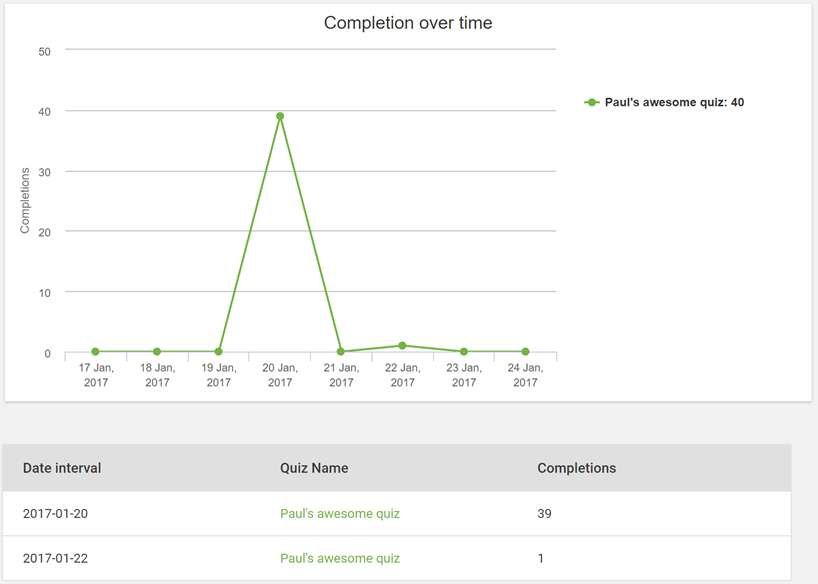Sort table by Quiz Name column

314,468
